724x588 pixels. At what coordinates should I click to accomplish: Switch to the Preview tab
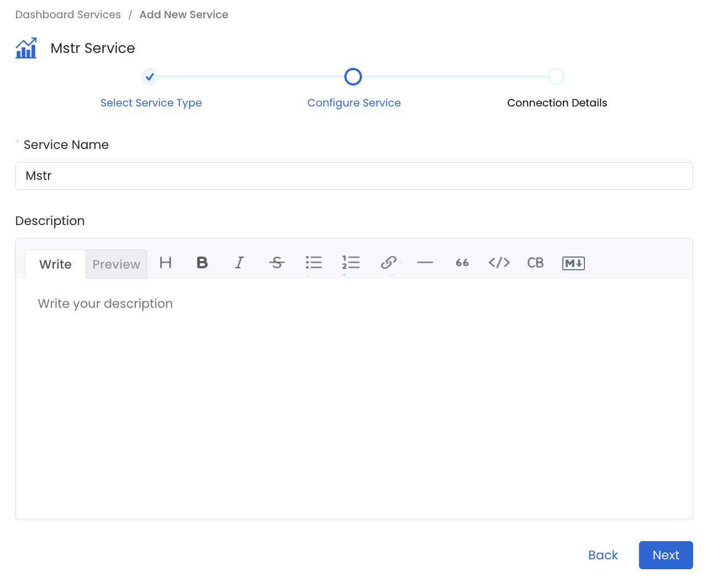click(116, 264)
